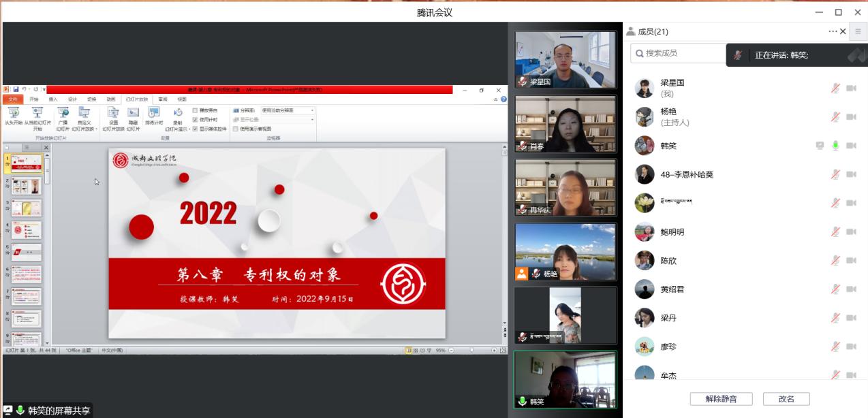The image size is (868, 418).
Task: Switch to the 审阅 ribbon tab
Action: point(163,99)
